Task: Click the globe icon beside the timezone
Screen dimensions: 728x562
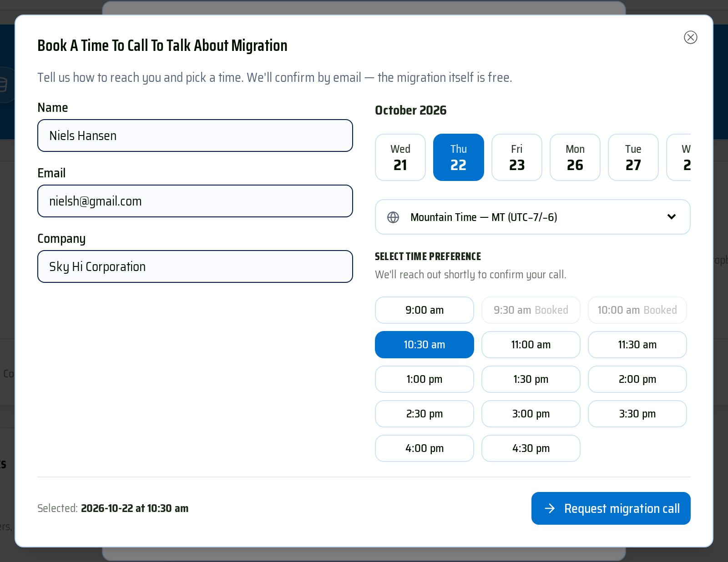Action: click(x=393, y=217)
